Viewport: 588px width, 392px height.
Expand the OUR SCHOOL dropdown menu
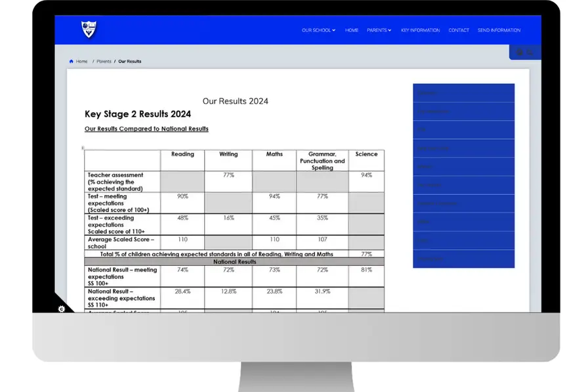318,30
